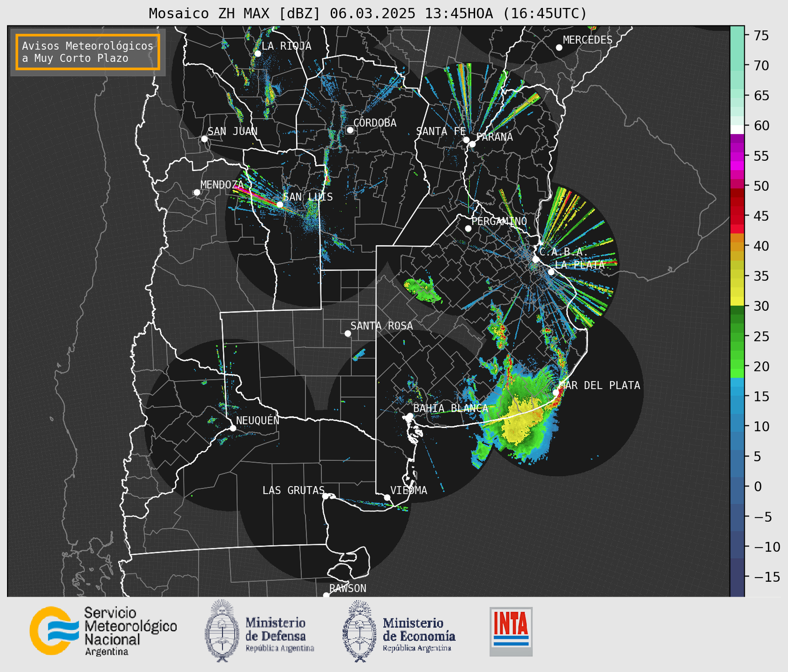The width and height of the screenshot is (788, 672).
Task: Select the Mar del Plata city marker
Action: click(556, 393)
